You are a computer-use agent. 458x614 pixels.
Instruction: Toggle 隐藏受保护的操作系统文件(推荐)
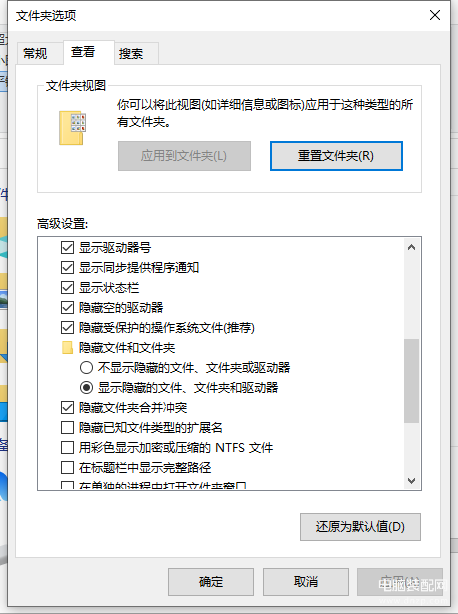coord(67,327)
